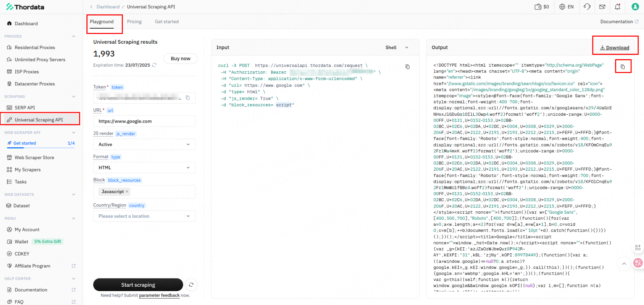Refresh the expiration time
This screenshot has height=305, width=644.
click(x=154, y=65)
